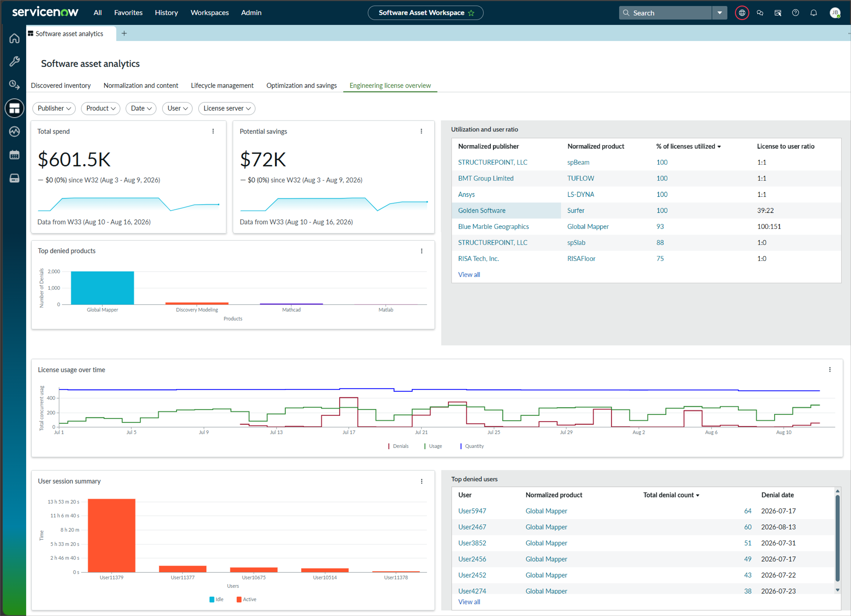
Task: Expand the Publisher filter dropdown
Action: click(54, 108)
